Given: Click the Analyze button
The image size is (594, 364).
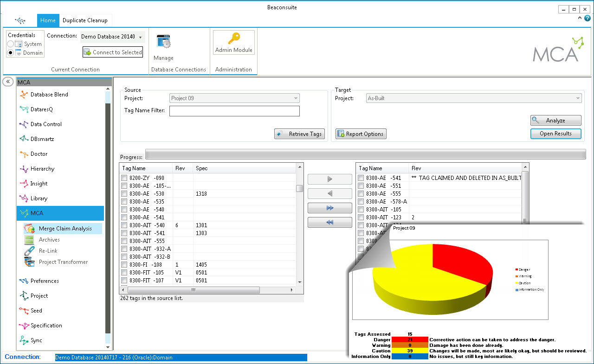Looking at the screenshot, I should click(x=556, y=121).
